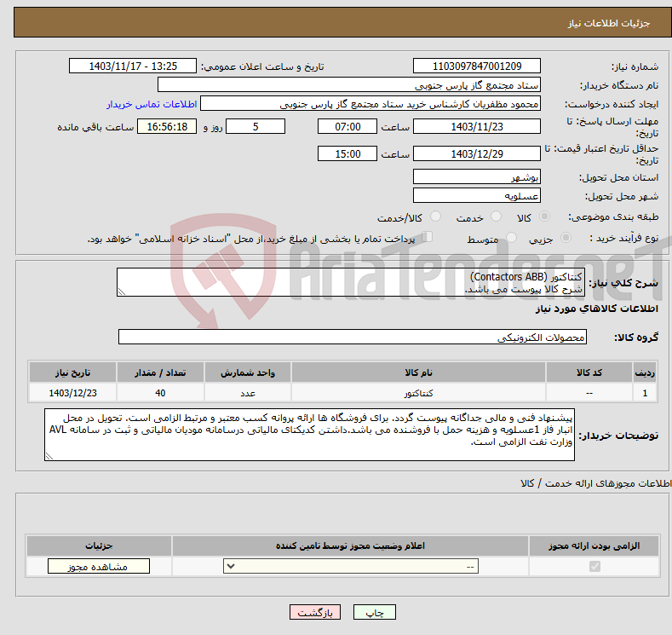Click the row number cell 1

tap(645, 393)
